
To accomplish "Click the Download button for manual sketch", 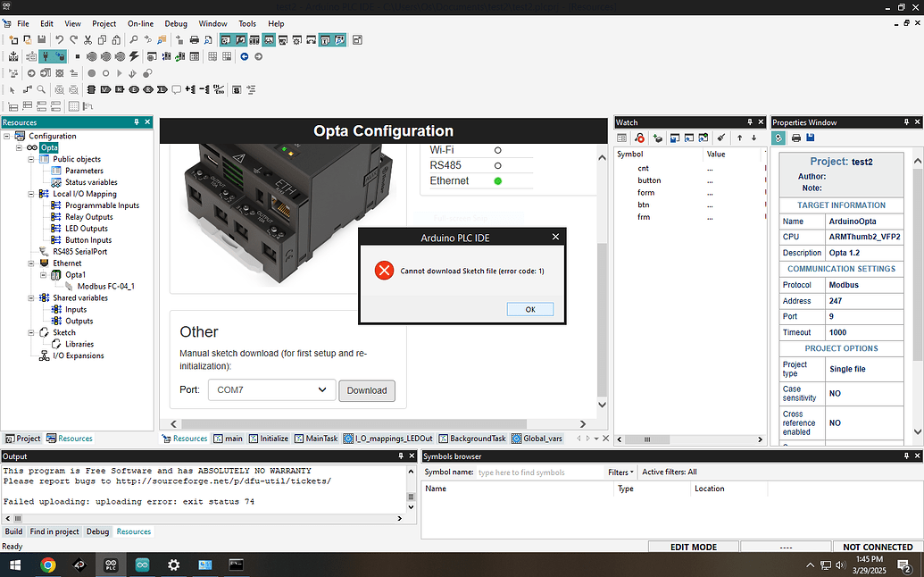I will pos(366,390).
